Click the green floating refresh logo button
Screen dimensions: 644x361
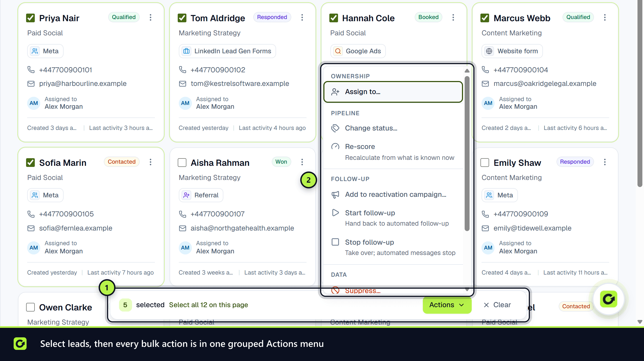(x=608, y=299)
